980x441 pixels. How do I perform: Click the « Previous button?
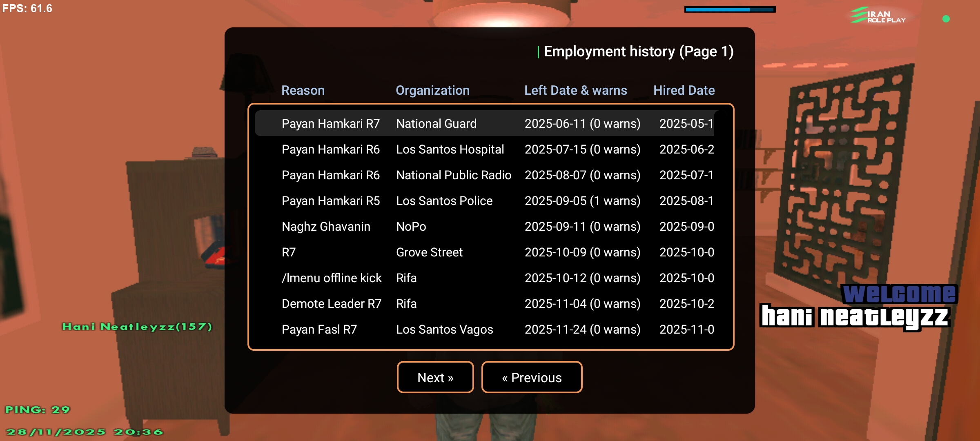(532, 377)
